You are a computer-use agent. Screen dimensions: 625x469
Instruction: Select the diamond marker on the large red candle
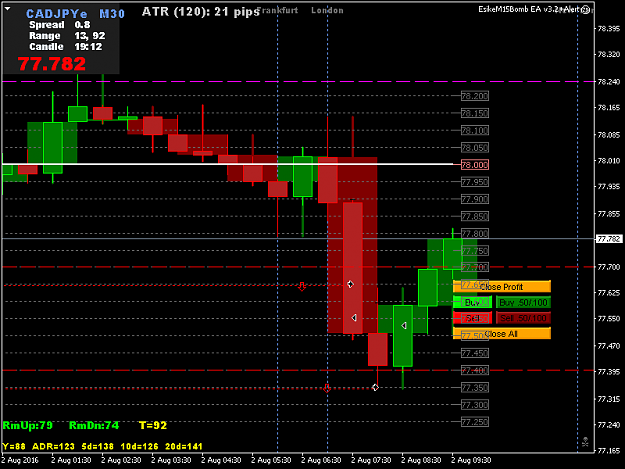(x=350, y=284)
